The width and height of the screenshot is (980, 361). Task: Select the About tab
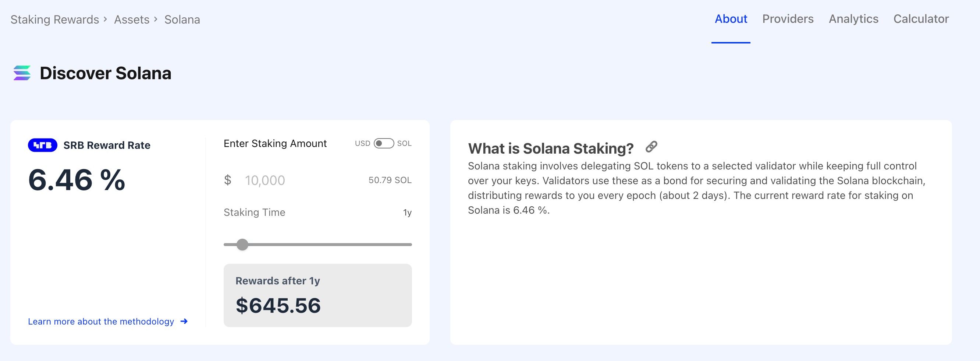[x=731, y=19]
